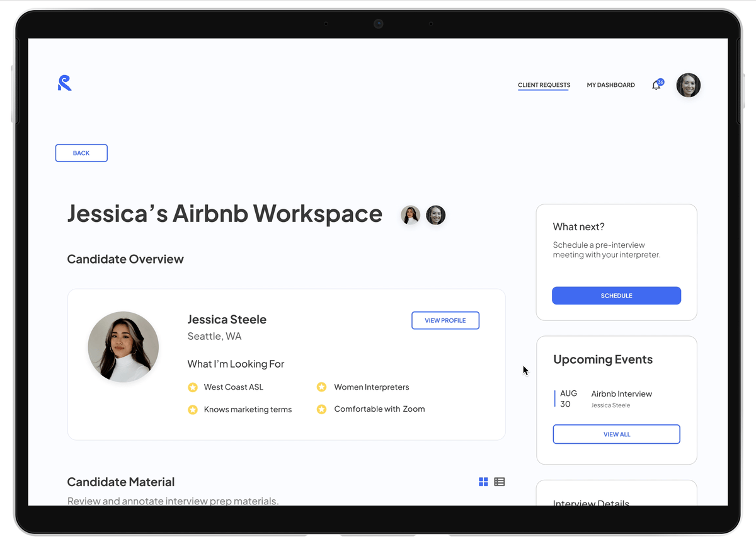
Task: Click the Seattle, WA location text
Action: pos(214,337)
